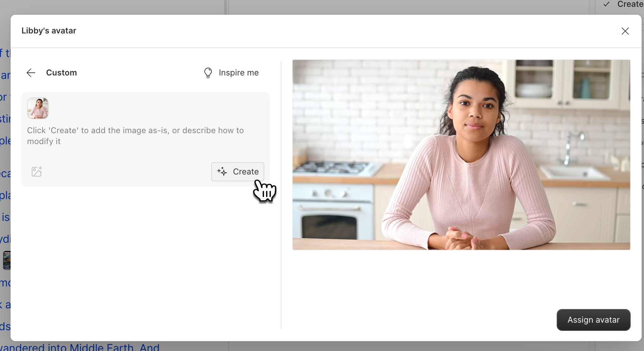This screenshot has height=351, width=644.
Task: Click the large avatar preview of the woman
Action: click(461, 155)
